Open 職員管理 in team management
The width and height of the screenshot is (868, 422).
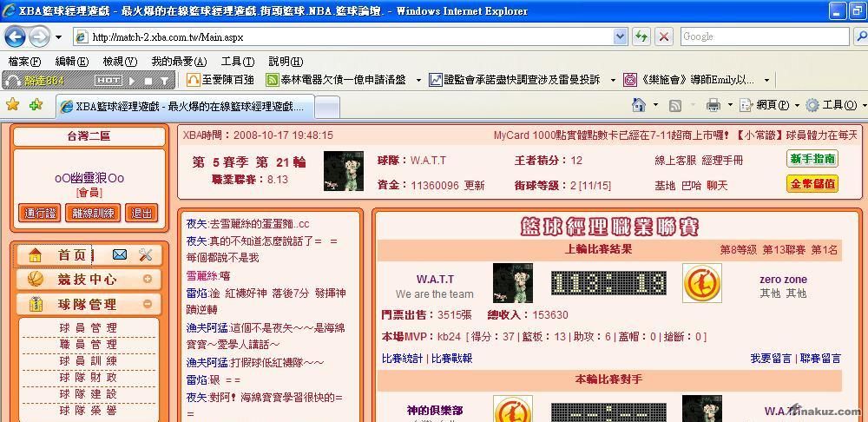pos(89,345)
